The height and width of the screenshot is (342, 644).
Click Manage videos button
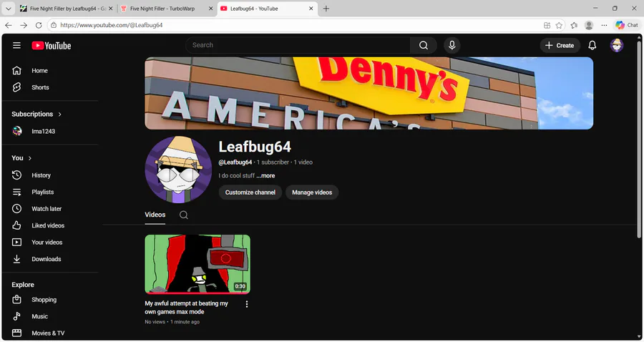click(312, 192)
